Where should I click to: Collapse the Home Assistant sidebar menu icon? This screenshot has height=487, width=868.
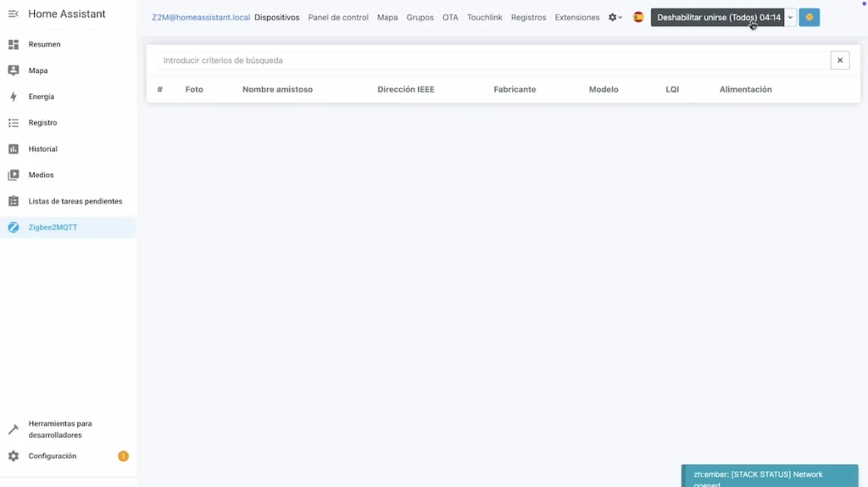(14, 14)
